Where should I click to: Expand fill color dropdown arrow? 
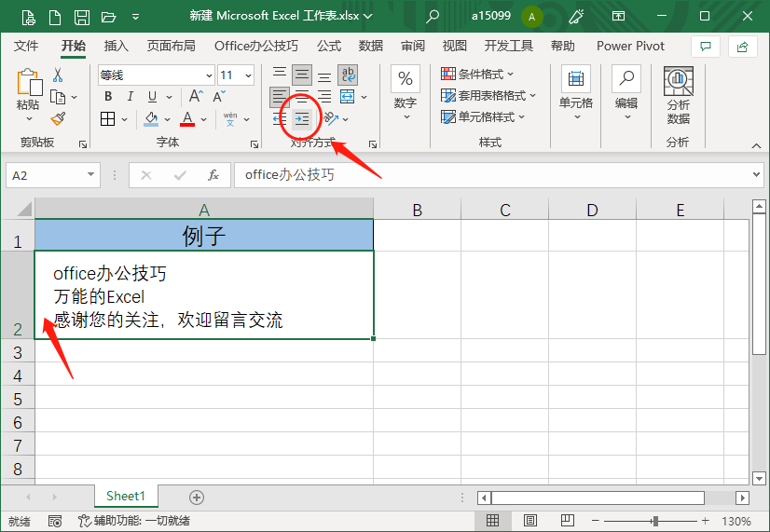(167, 119)
